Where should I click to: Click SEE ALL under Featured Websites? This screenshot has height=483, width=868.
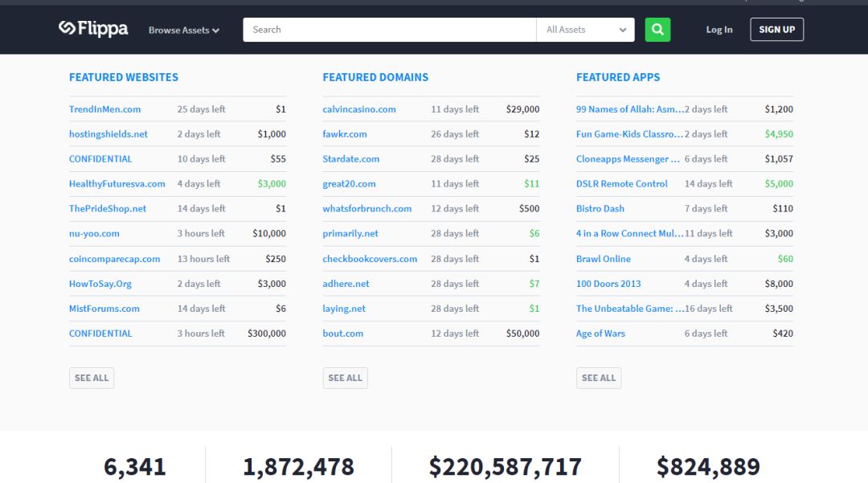(92, 378)
